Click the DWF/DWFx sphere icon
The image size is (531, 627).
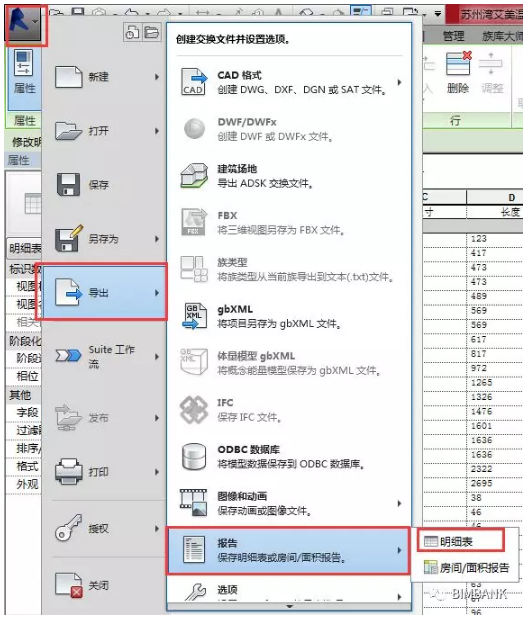(194, 129)
